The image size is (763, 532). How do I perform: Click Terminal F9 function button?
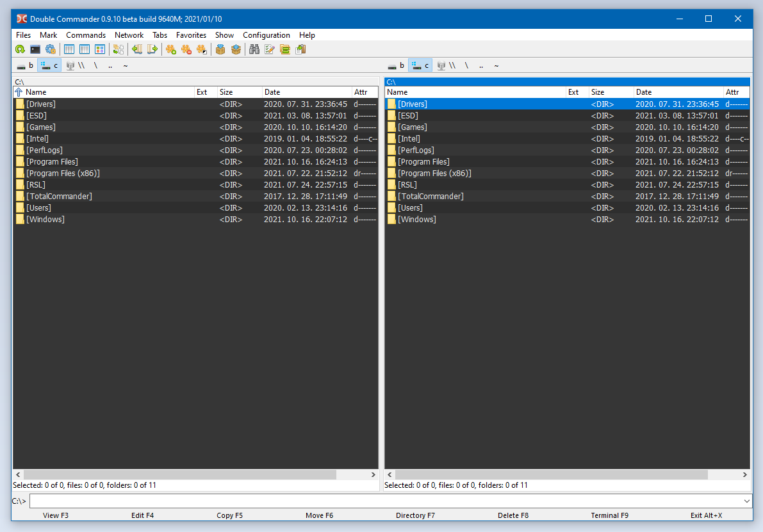pyautogui.click(x=610, y=515)
